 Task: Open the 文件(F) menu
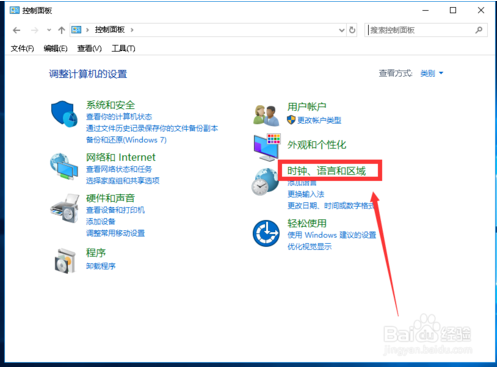(x=22, y=49)
